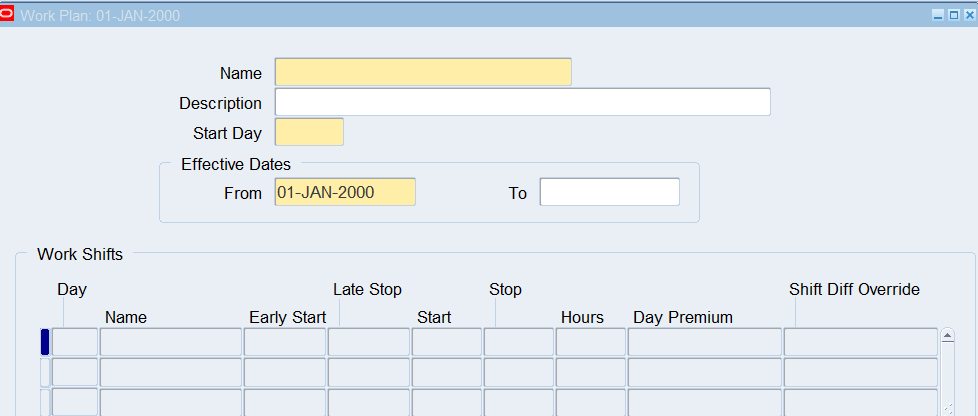Select the Start Day field
Screen dimensions: 978x416
309,132
